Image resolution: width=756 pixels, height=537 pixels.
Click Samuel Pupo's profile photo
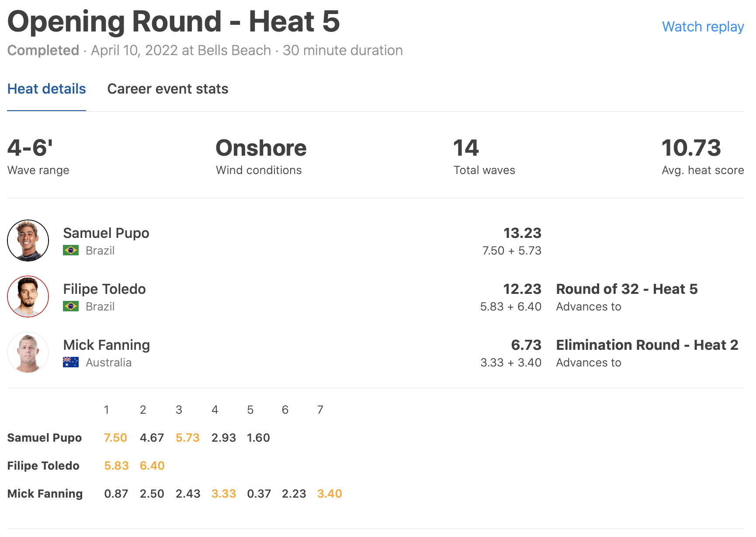(28, 241)
